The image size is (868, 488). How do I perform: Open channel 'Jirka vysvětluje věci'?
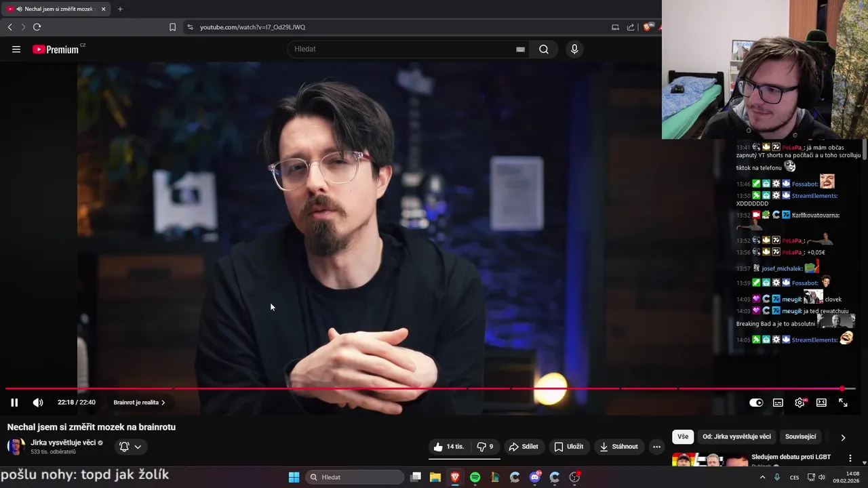(63, 443)
